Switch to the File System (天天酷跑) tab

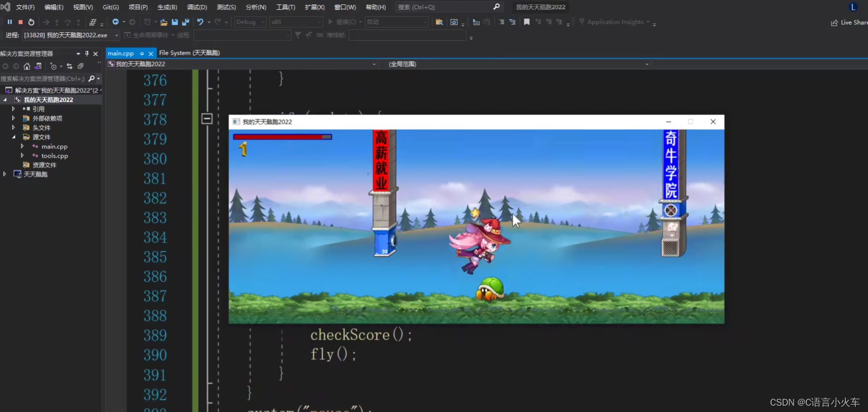pos(189,53)
